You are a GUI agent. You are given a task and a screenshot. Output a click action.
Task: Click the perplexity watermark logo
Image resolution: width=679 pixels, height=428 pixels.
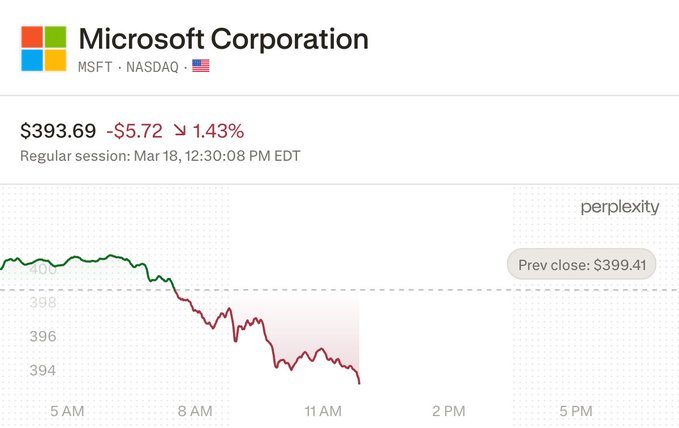tap(619, 207)
